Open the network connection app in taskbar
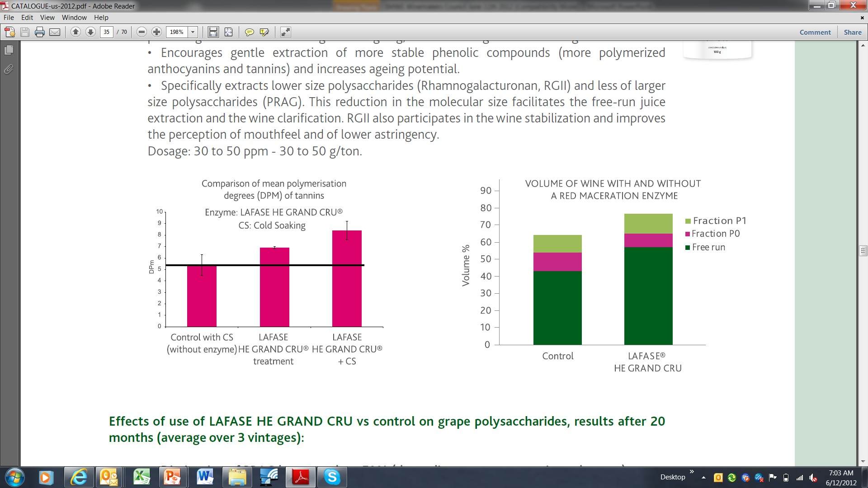 [x=269, y=477]
